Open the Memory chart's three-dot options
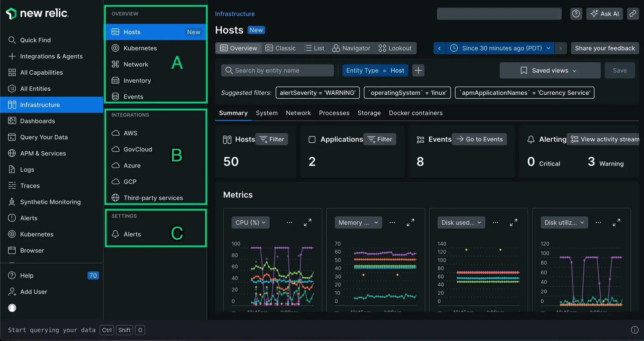Viewport: 644px width, 341px height. (x=392, y=223)
